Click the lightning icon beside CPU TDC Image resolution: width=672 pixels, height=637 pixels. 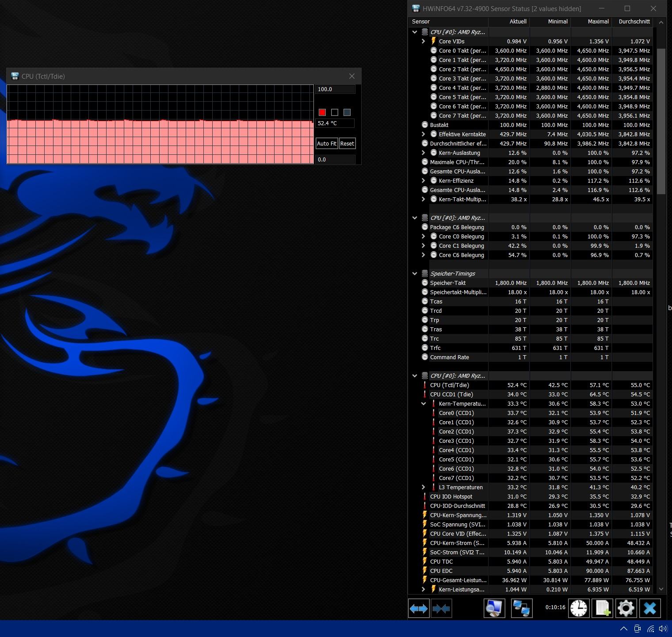coord(425,561)
